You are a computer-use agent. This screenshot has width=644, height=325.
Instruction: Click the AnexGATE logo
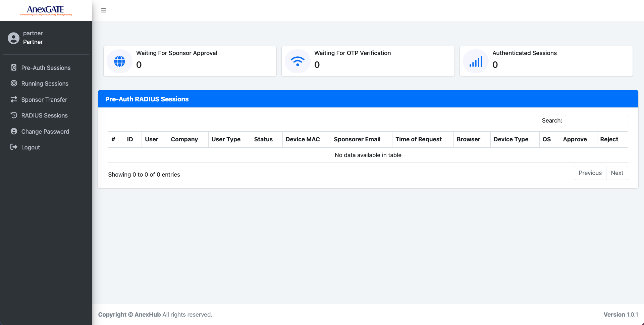click(x=46, y=10)
